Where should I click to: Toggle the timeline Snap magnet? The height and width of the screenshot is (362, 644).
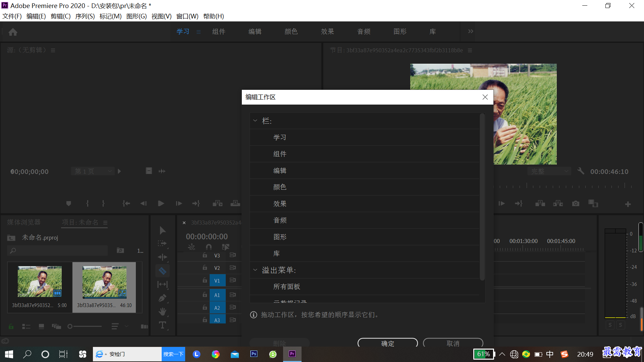[209, 247]
